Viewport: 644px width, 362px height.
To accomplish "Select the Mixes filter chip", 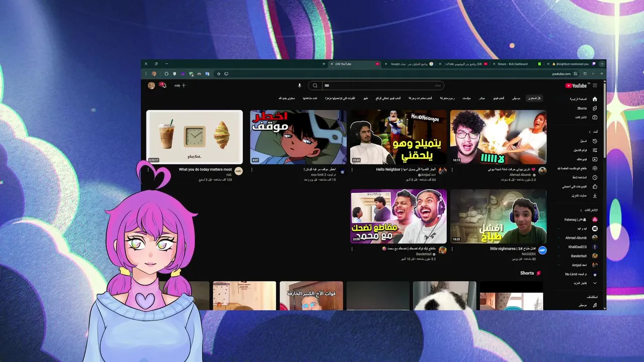I will point(467,98).
